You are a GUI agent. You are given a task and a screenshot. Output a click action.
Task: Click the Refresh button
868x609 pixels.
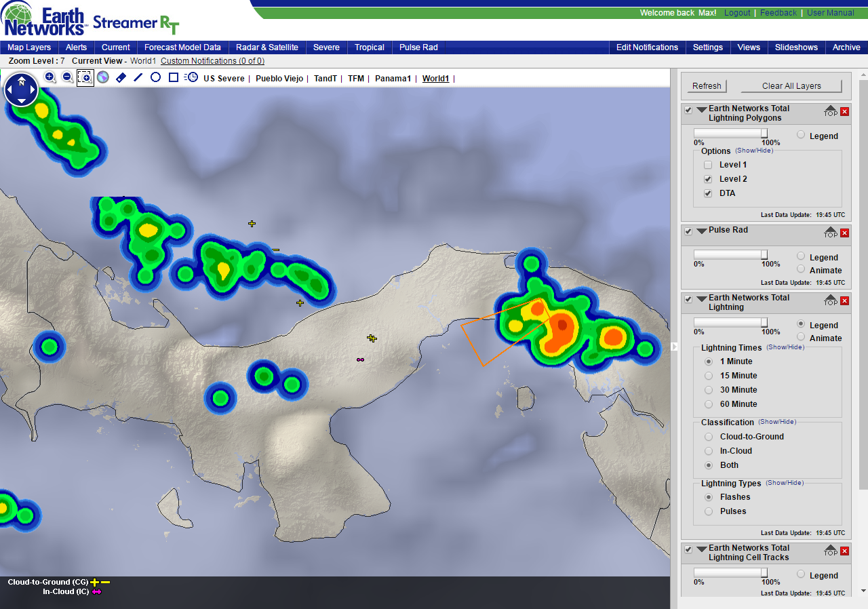[707, 86]
